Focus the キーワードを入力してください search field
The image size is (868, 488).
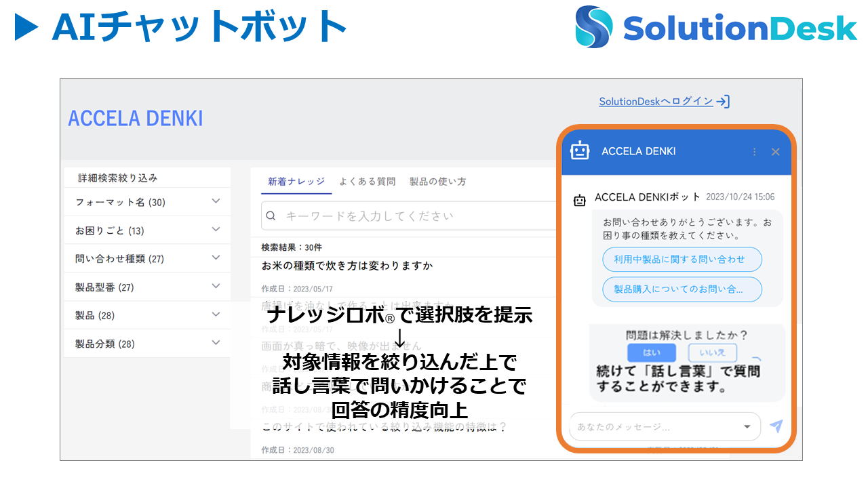pos(408,216)
